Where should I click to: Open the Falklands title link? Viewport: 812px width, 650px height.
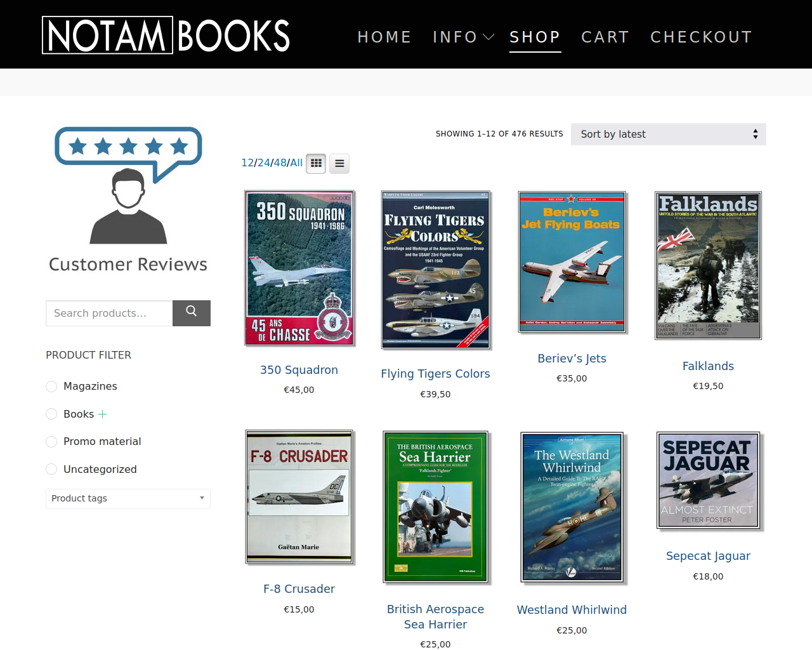tap(708, 366)
